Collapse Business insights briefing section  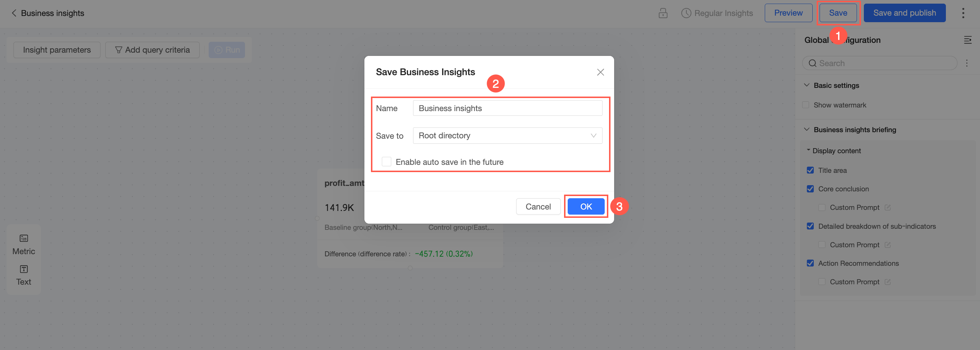coord(807,130)
